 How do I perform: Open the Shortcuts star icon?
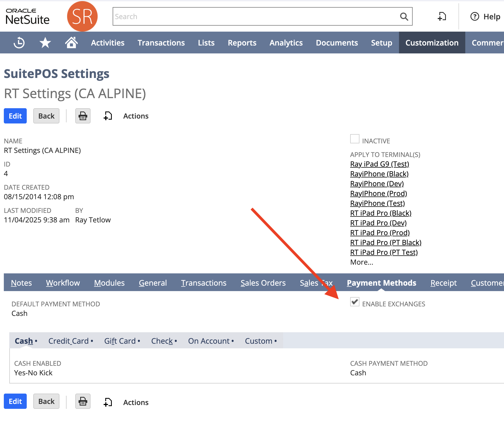pyautogui.click(x=45, y=43)
